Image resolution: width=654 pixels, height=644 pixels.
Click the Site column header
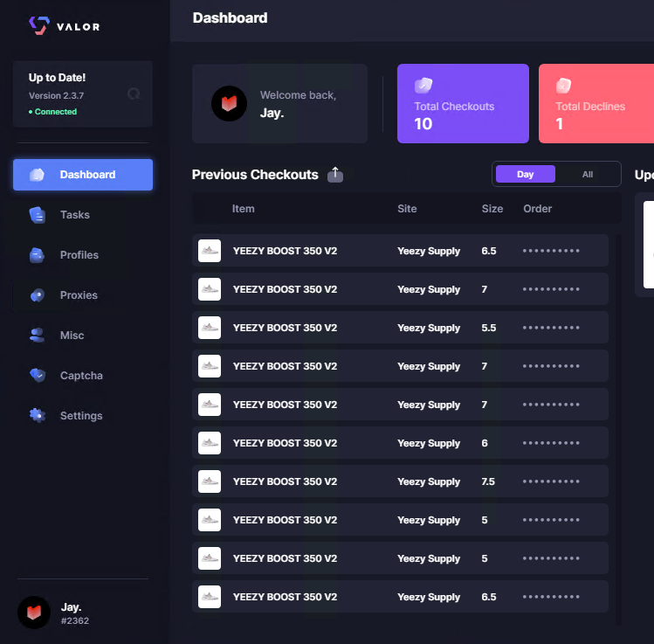[x=407, y=209]
